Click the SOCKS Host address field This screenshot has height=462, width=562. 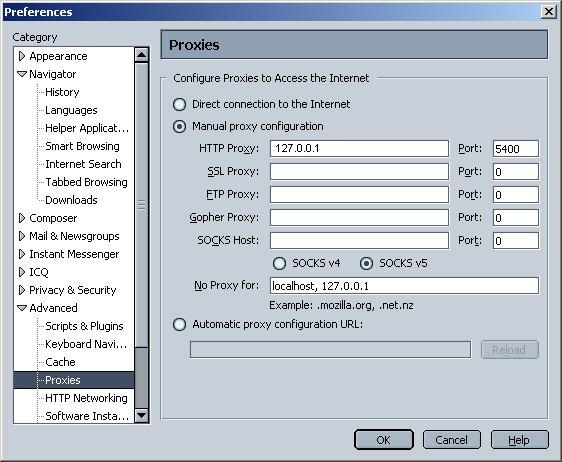359,240
